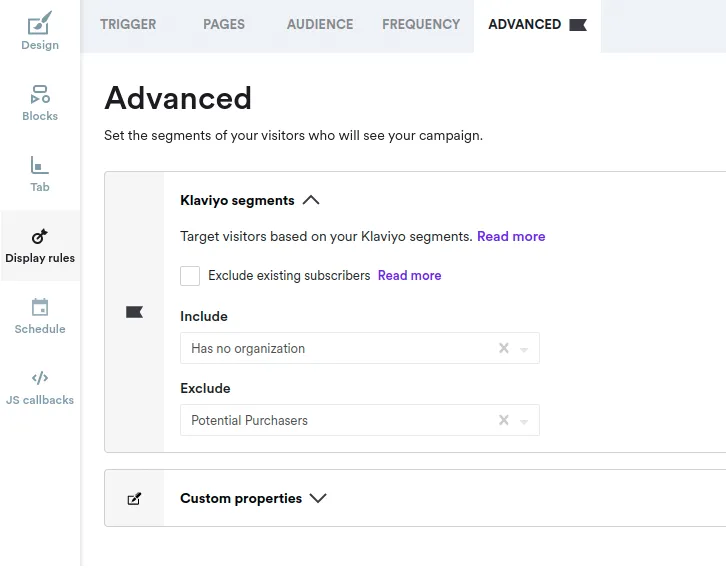This screenshot has width=726, height=580.
Task: Click the Exclude existing subscribers label
Action: click(x=289, y=275)
